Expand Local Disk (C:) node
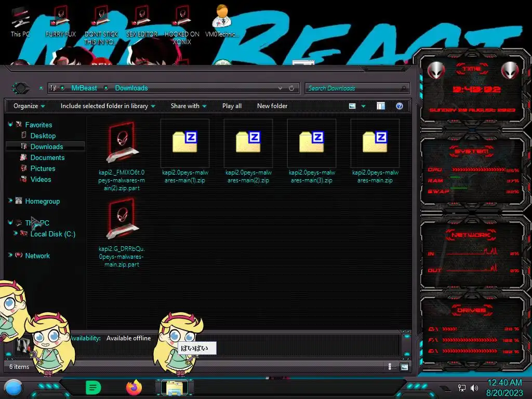This screenshot has width=532, height=399. pyautogui.click(x=15, y=233)
